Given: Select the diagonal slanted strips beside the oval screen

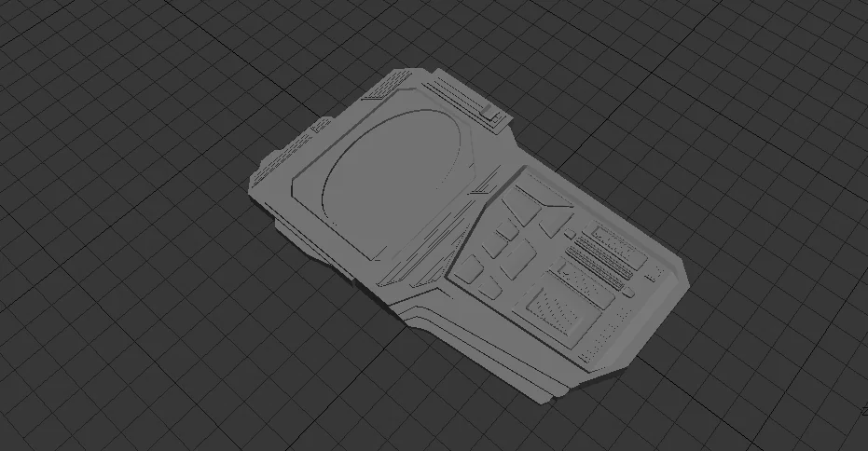Looking at the screenshot, I should pos(438,240).
